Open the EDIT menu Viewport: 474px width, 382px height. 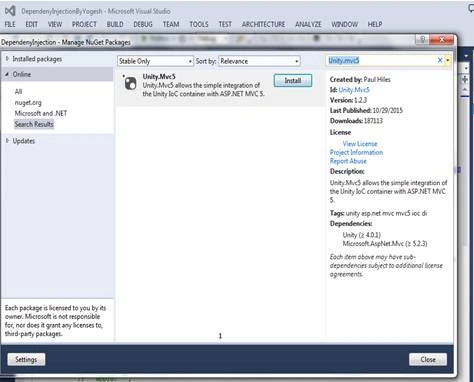[31, 24]
